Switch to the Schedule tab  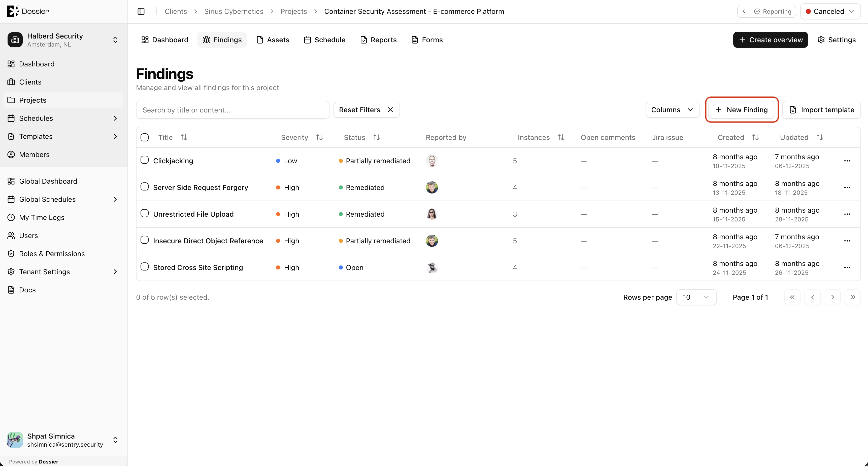[325, 40]
